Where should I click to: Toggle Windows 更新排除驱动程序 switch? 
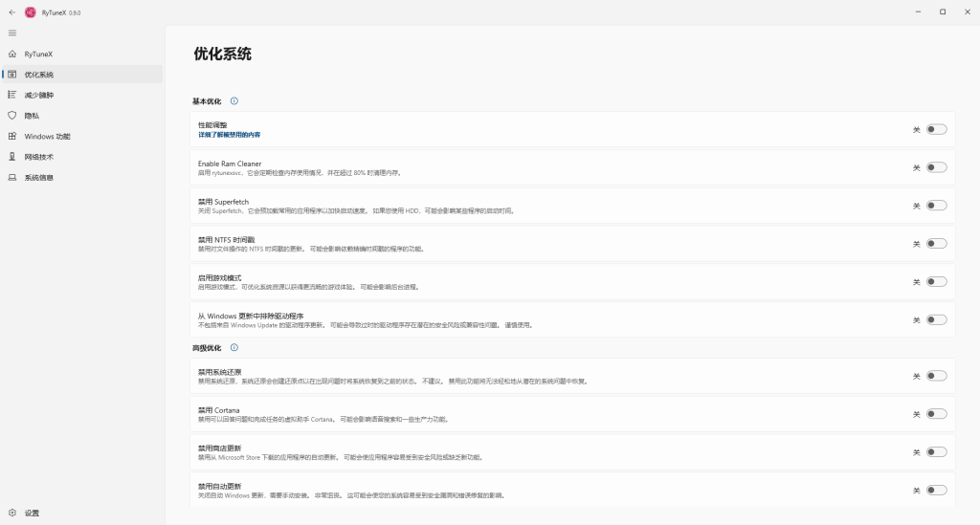coord(936,319)
